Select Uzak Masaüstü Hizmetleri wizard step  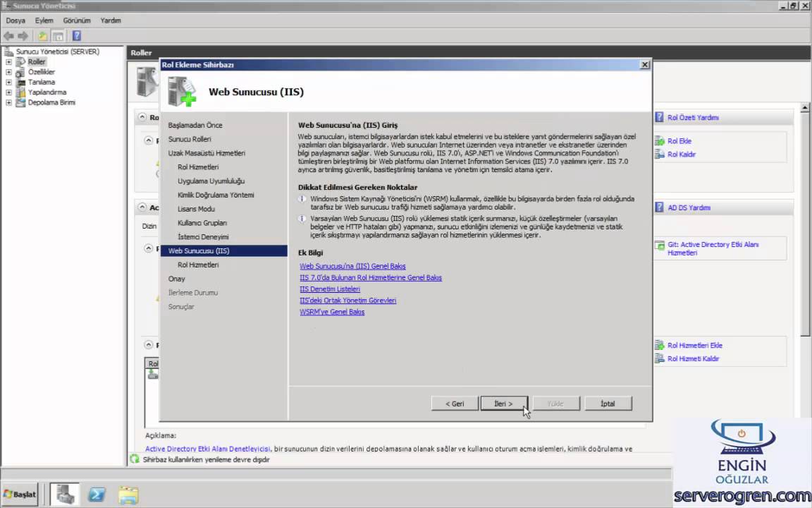pos(207,153)
